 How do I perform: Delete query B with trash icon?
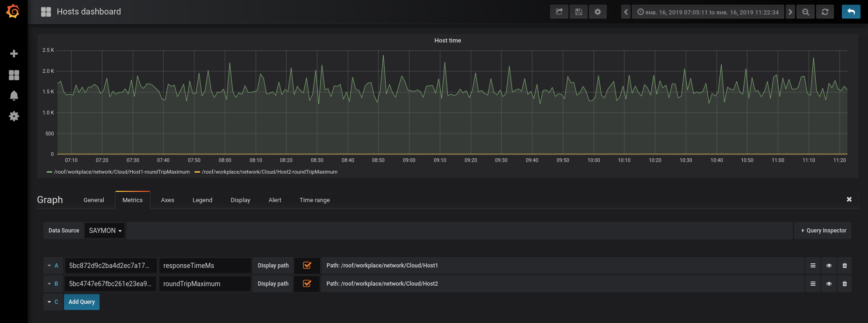point(845,284)
